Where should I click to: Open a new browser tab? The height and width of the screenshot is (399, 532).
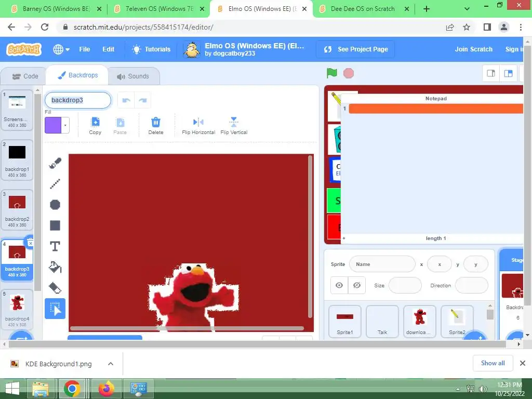click(427, 9)
